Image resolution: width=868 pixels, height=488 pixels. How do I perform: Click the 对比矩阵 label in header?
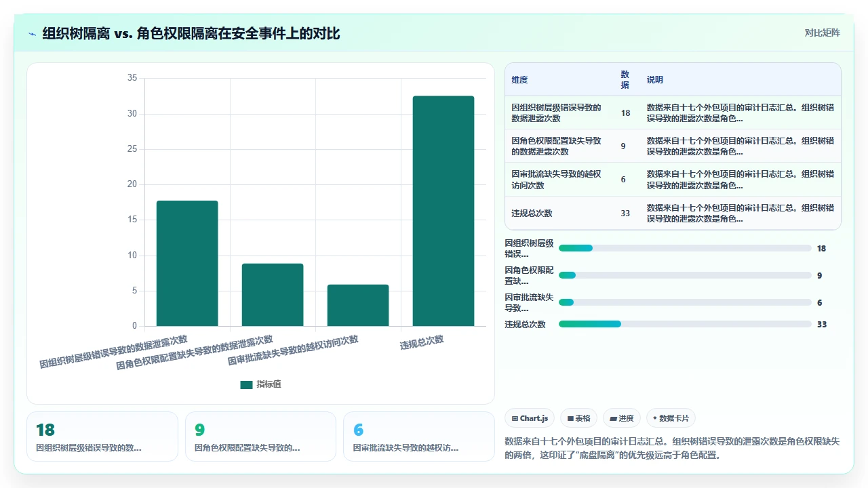coord(822,33)
